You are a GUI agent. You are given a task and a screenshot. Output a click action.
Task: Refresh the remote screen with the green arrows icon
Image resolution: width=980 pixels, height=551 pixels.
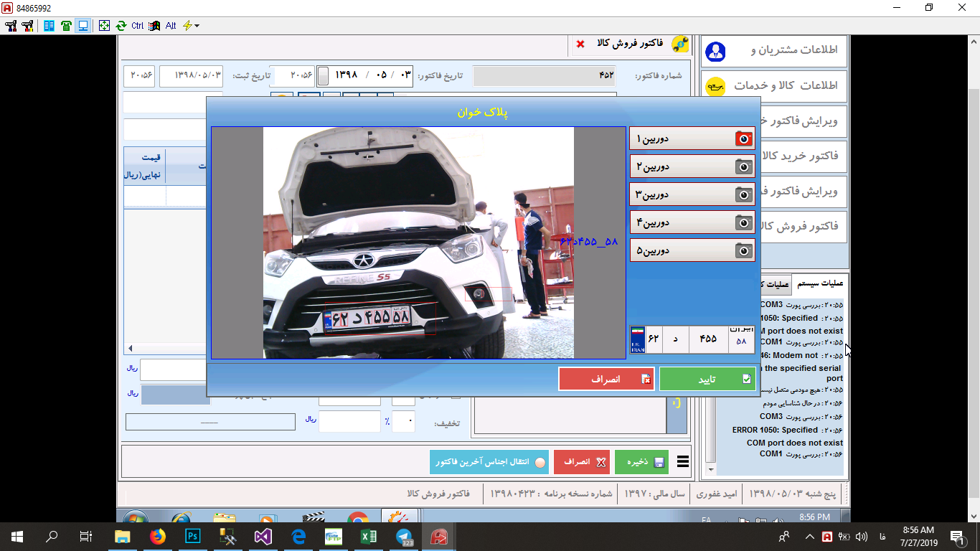[x=121, y=26]
